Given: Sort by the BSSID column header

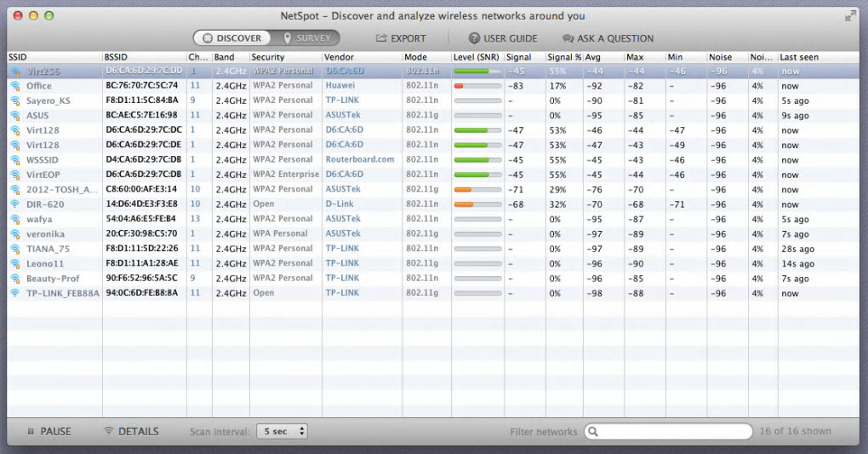Looking at the screenshot, I should pos(145,57).
